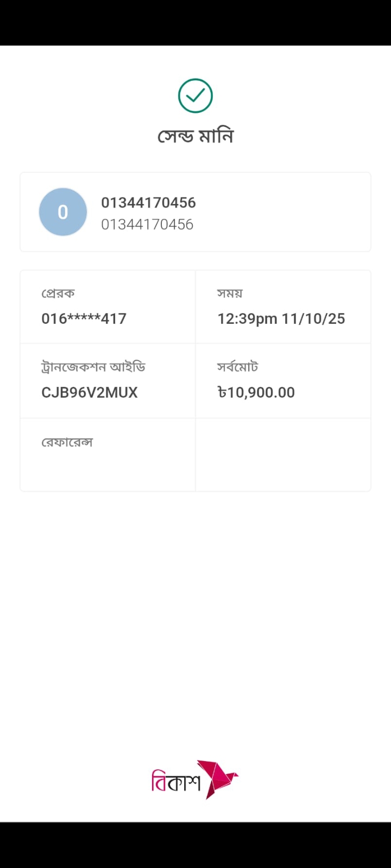Select the gray recipient phone number
This screenshot has width=391, height=868.
click(147, 225)
